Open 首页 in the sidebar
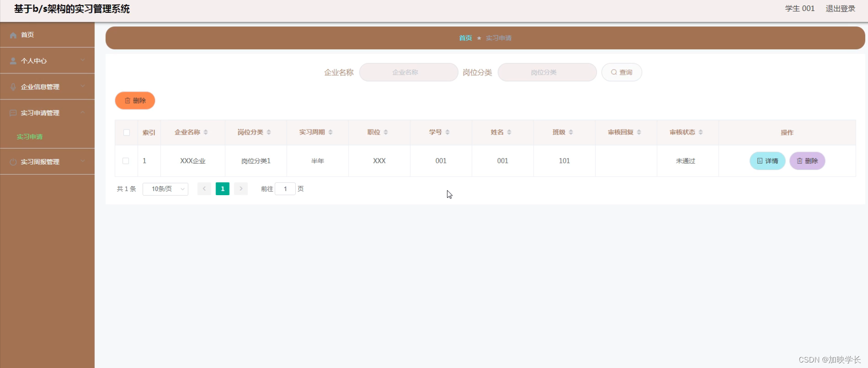The image size is (868, 368). click(47, 35)
